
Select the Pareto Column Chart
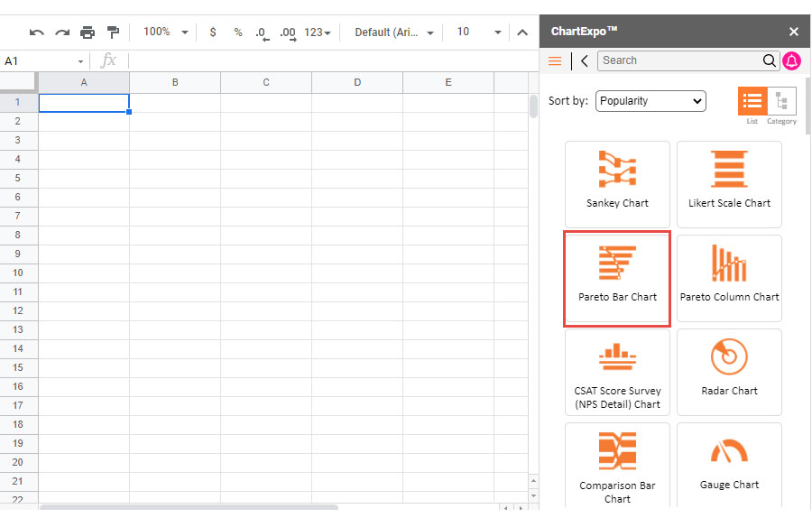[729, 278]
